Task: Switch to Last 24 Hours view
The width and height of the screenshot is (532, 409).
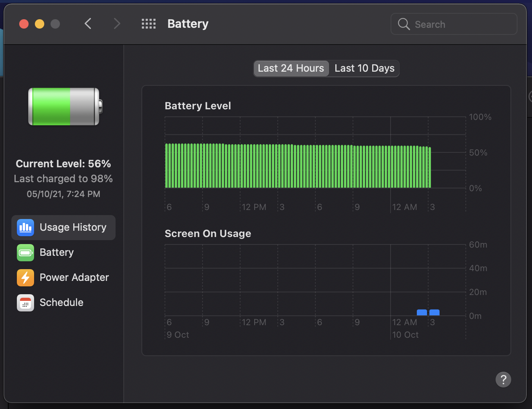Action: coord(291,69)
